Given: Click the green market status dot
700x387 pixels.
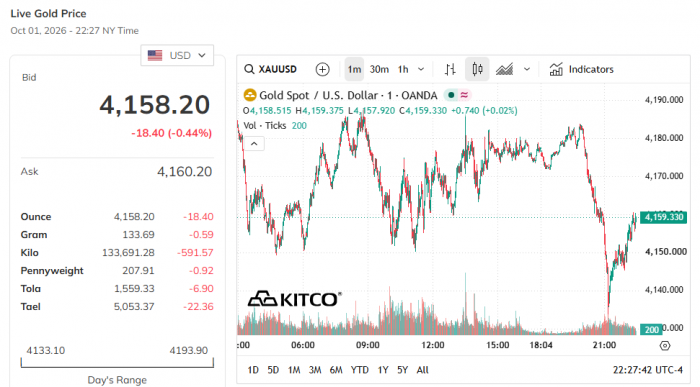Looking at the screenshot, I should tap(451, 95).
